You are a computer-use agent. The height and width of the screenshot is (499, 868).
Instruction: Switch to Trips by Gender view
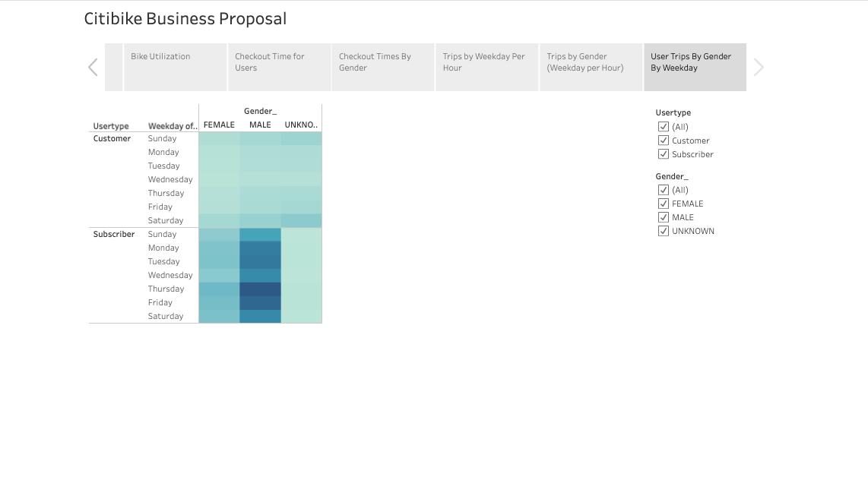tap(591, 67)
